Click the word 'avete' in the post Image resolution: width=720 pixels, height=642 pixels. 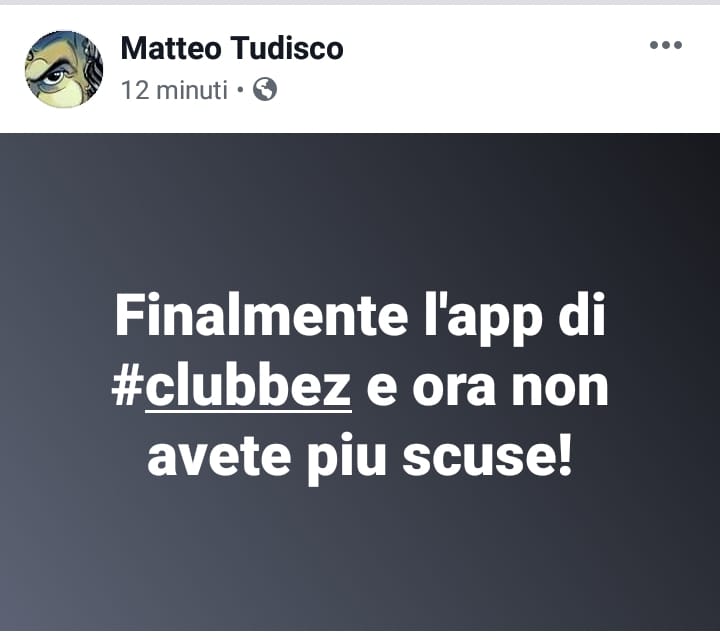(x=219, y=456)
